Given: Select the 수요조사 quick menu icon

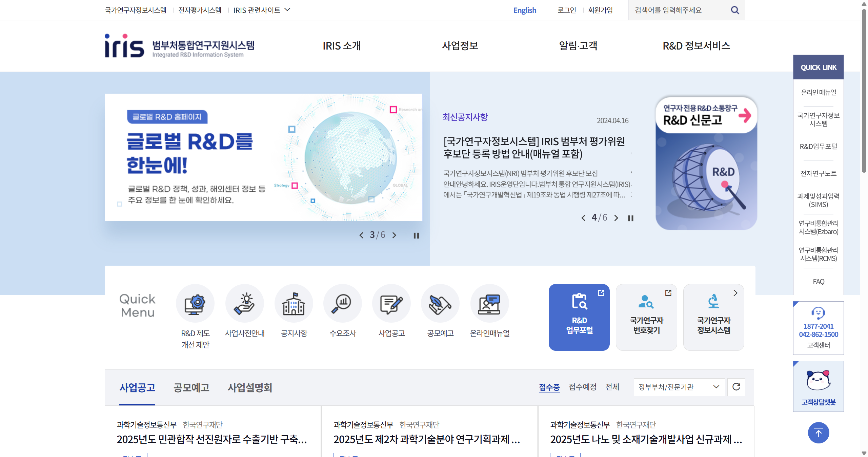Looking at the screenshot, I should [x=342, y=303].
